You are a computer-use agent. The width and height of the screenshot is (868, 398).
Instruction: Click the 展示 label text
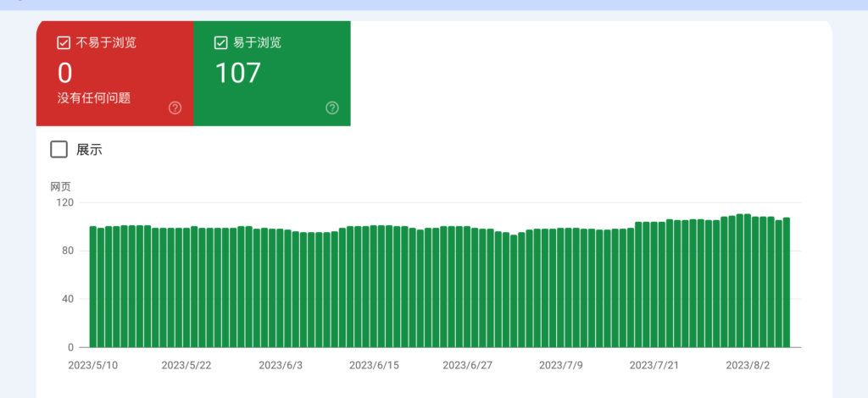(x=89, y=150)
